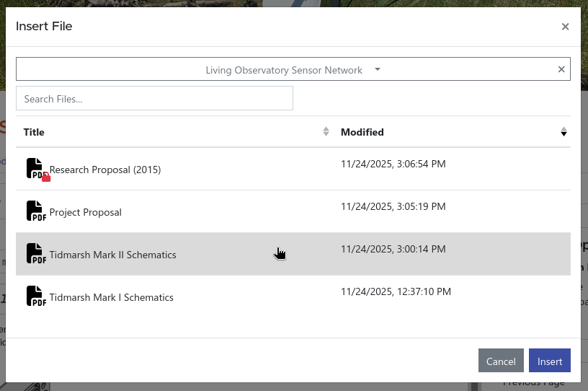
Task: Click the Tidmarsh Mark I Schematics PDF icon
Action: click(x=36, y=296)
